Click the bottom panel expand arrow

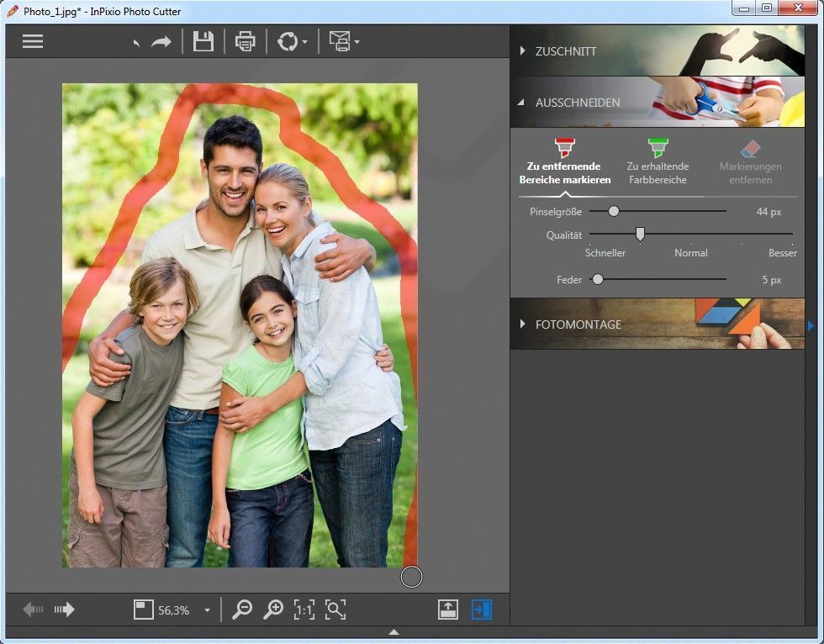(394, 632)
